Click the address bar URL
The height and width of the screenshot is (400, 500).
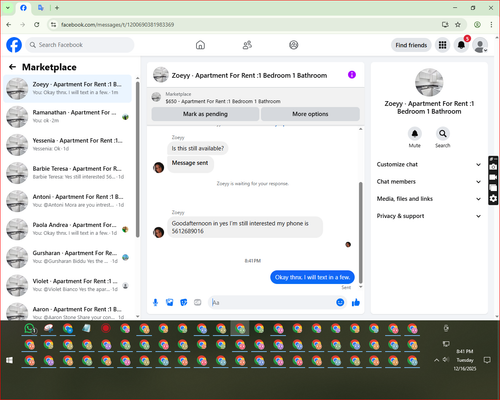coord(117,25)
